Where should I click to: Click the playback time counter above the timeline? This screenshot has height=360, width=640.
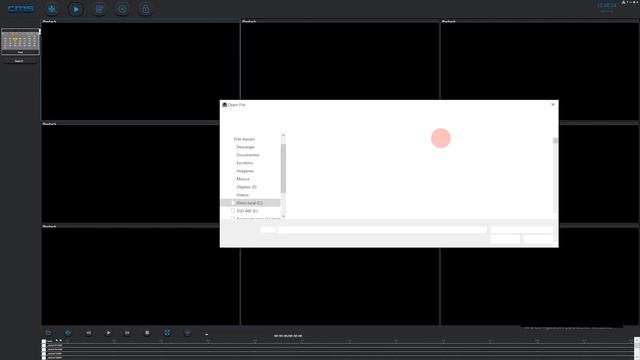click(288, 336)
